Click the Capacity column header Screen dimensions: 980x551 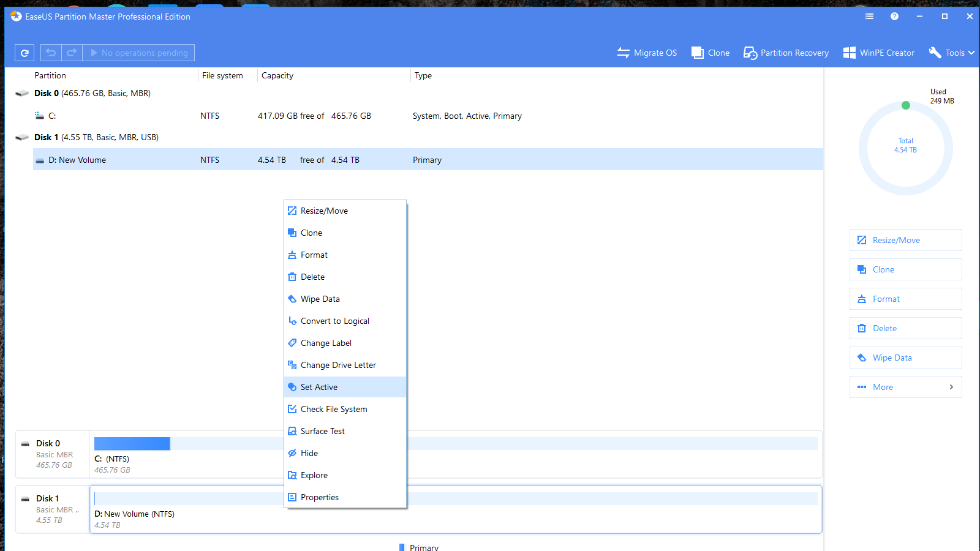tap(277, 75)
